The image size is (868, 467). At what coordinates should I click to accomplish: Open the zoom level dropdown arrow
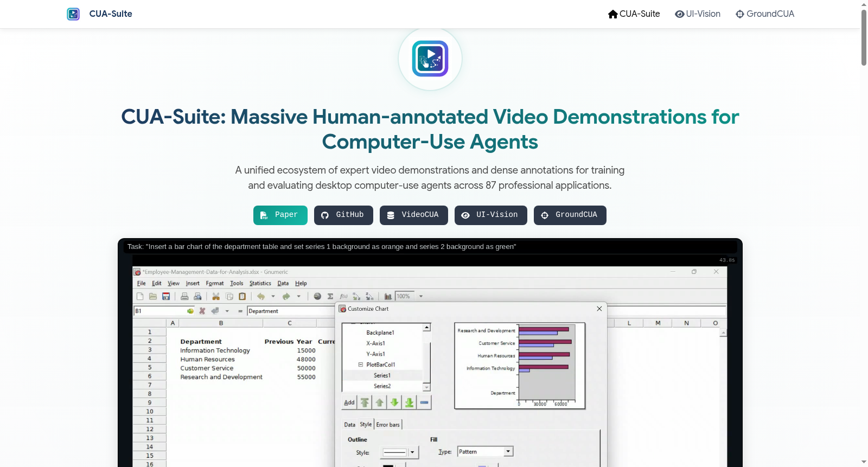pyautogui.click(x=420, y=296)
